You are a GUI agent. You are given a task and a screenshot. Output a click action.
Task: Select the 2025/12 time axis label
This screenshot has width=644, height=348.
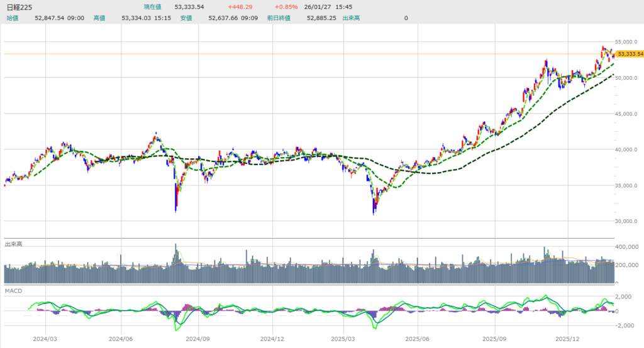[x=567, y=339]
